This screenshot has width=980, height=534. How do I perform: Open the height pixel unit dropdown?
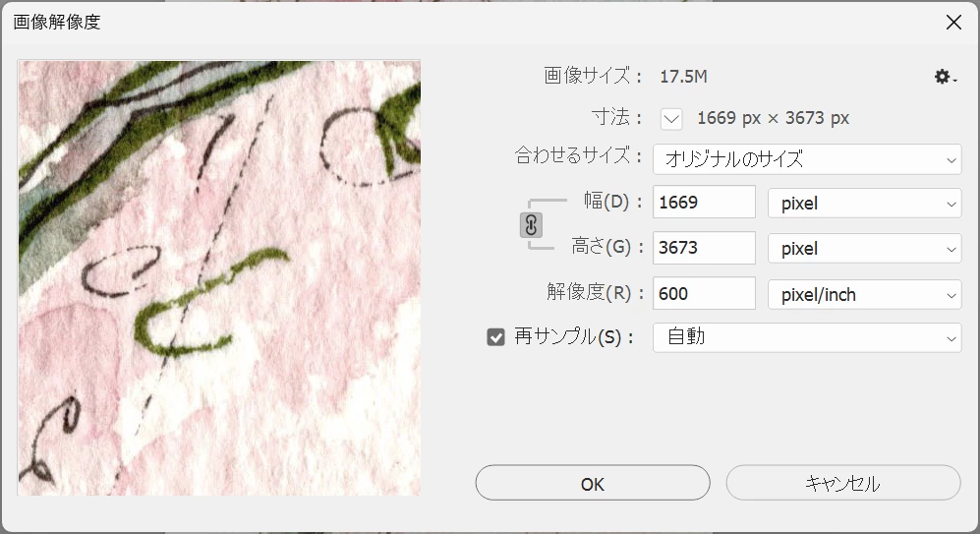tap(864, 248)
